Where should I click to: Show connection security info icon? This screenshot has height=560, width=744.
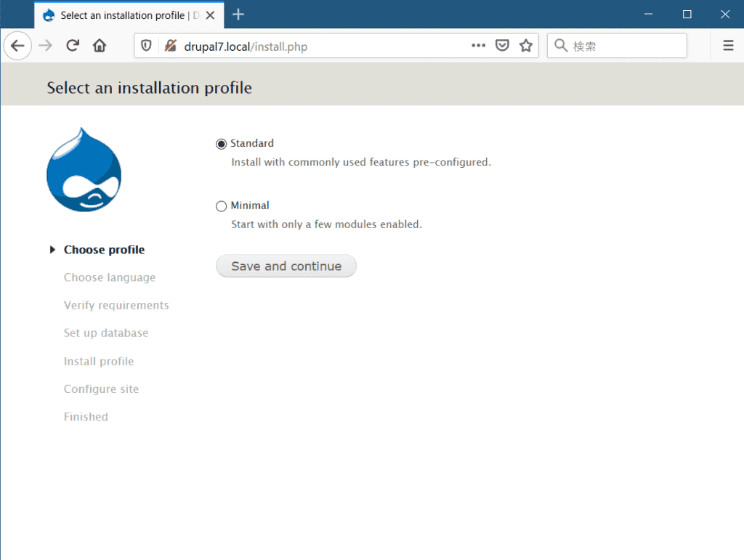(170, 46)
